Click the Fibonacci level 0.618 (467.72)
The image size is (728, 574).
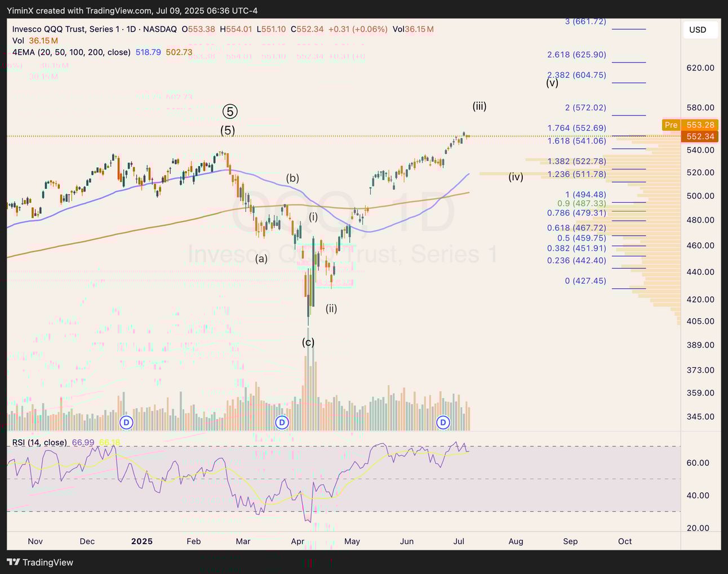(576, 228)
